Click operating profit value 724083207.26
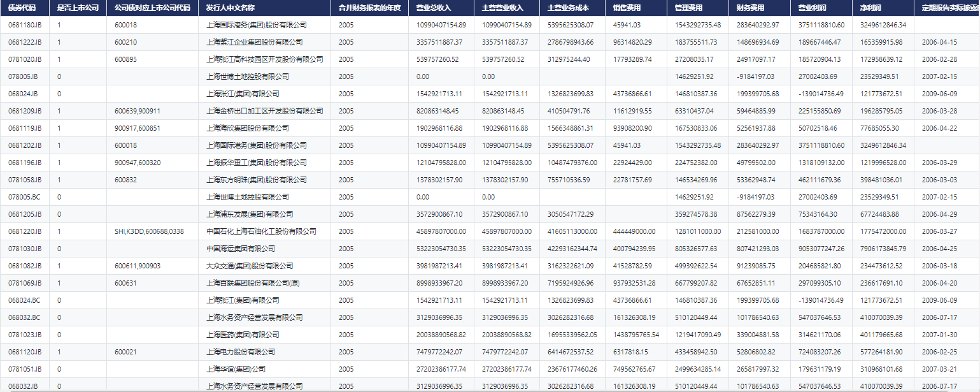 point(820,352)
